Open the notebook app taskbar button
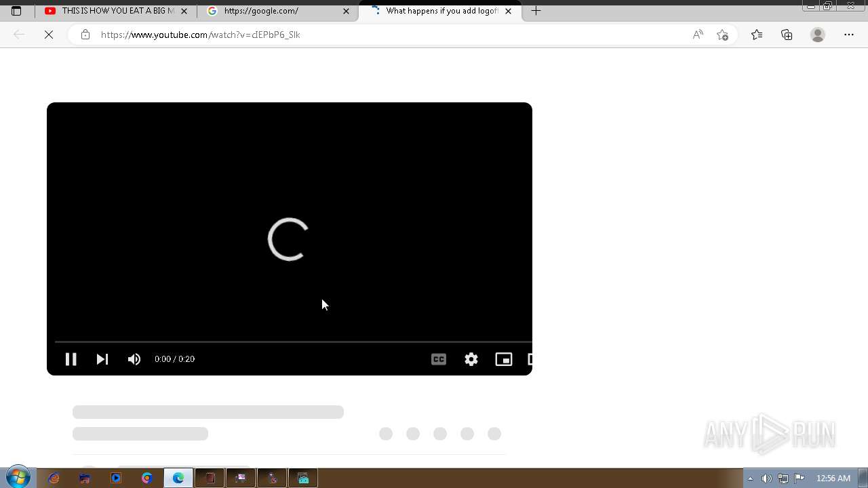The height and width of the screenshot is (488, 868). point(210,478)
